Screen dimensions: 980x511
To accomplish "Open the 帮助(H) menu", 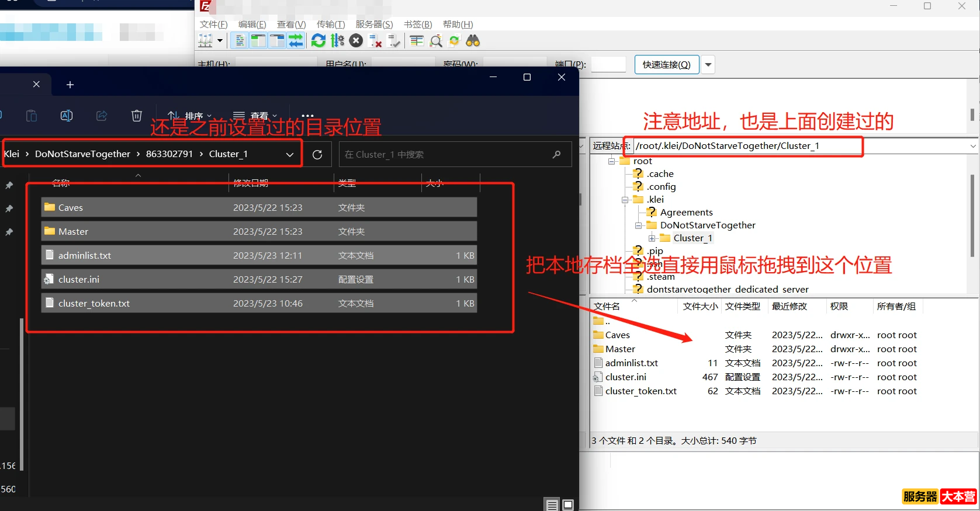I will 458,24.
